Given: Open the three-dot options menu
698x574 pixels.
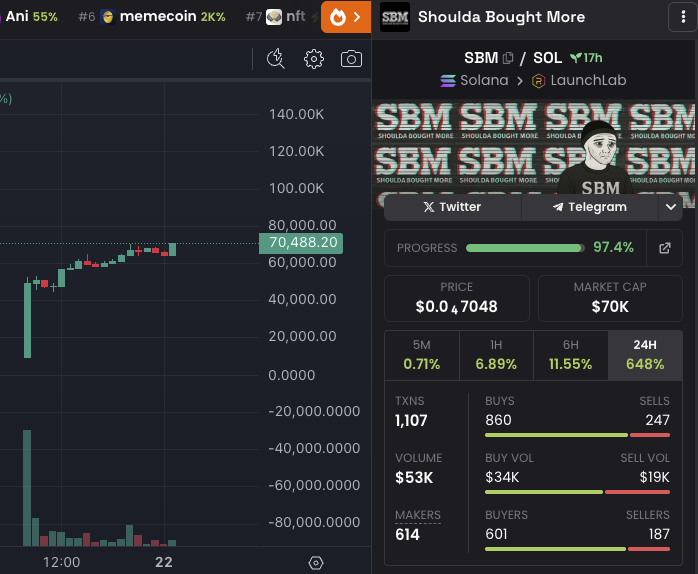Looking at the screenshot, I should 683,17.
